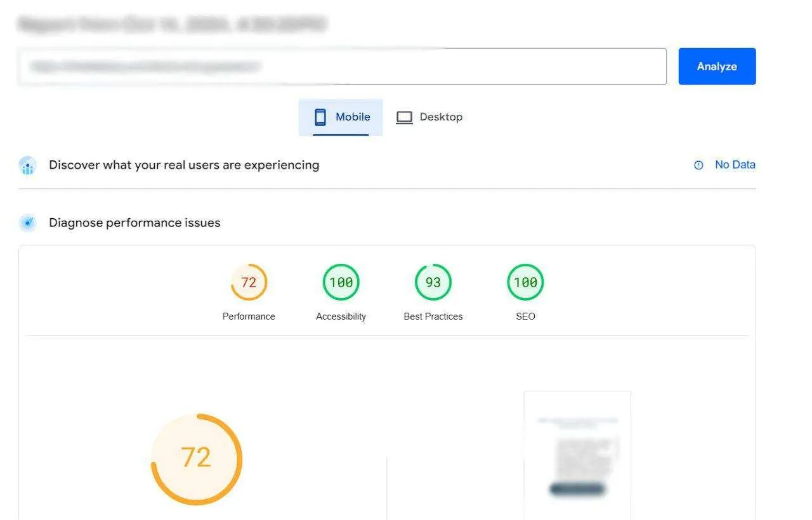
Task: Open the Performance score circle showing 72
Action: (249, 282)
